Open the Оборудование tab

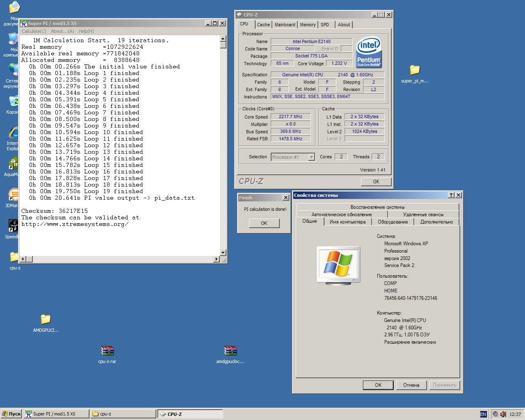click(393, 222)
